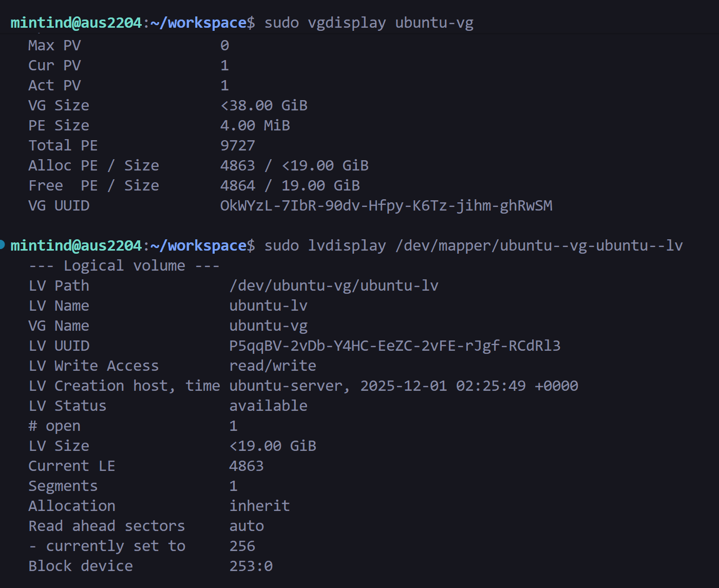Click the LV Name ubuntu-lv value
The image size is (719, 588).
click(x=268, y=306)
